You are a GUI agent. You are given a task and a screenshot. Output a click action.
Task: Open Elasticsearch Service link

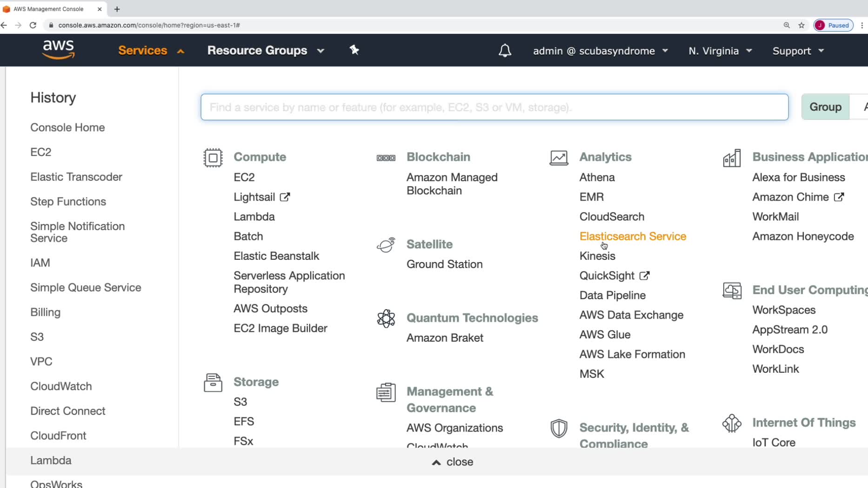point(633,236)
